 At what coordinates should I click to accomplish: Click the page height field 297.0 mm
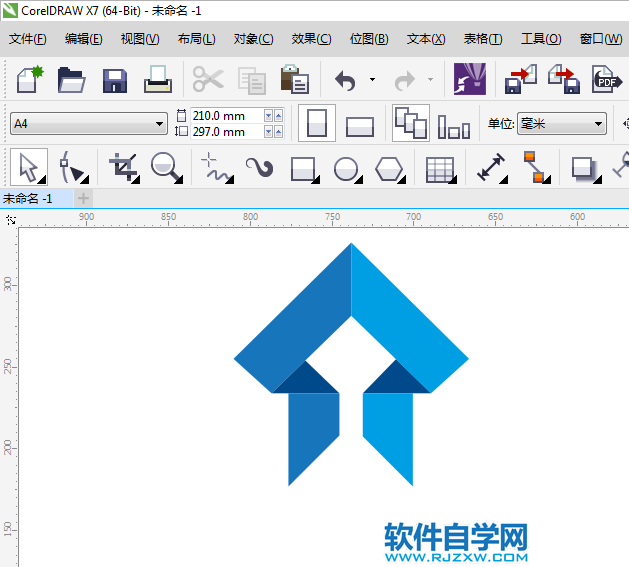tap(227, 132)
